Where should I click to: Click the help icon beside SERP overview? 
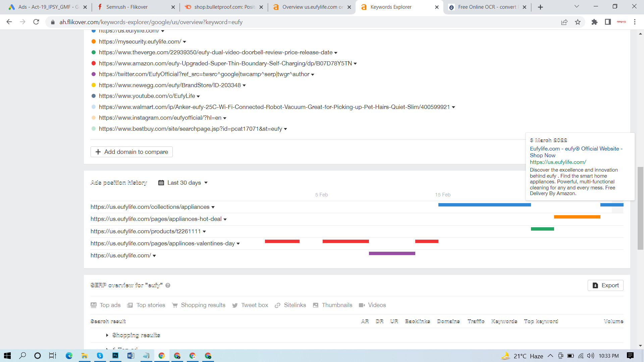coord(168,285)
